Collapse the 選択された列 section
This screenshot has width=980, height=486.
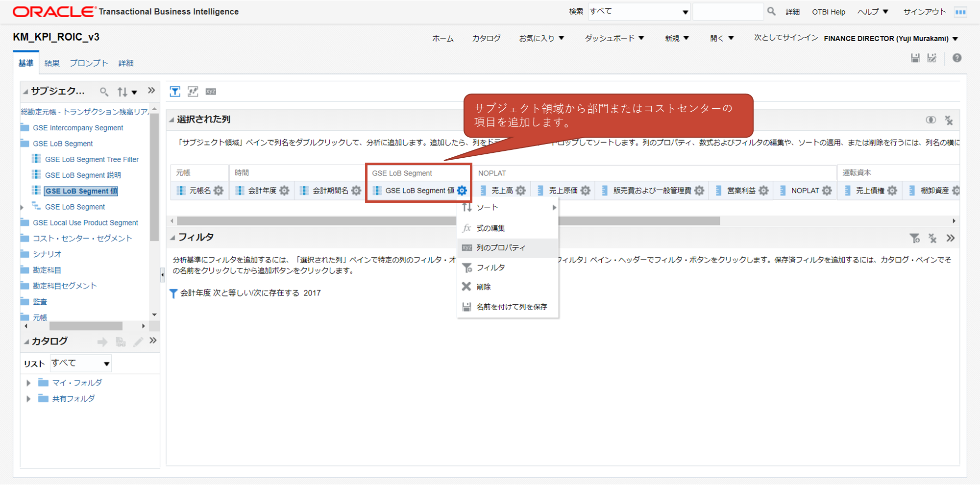click(172, 120)
